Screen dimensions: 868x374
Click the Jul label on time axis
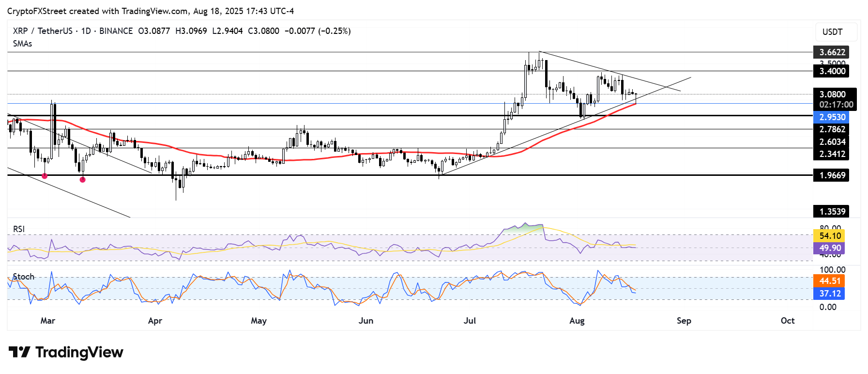coord(470,321)
